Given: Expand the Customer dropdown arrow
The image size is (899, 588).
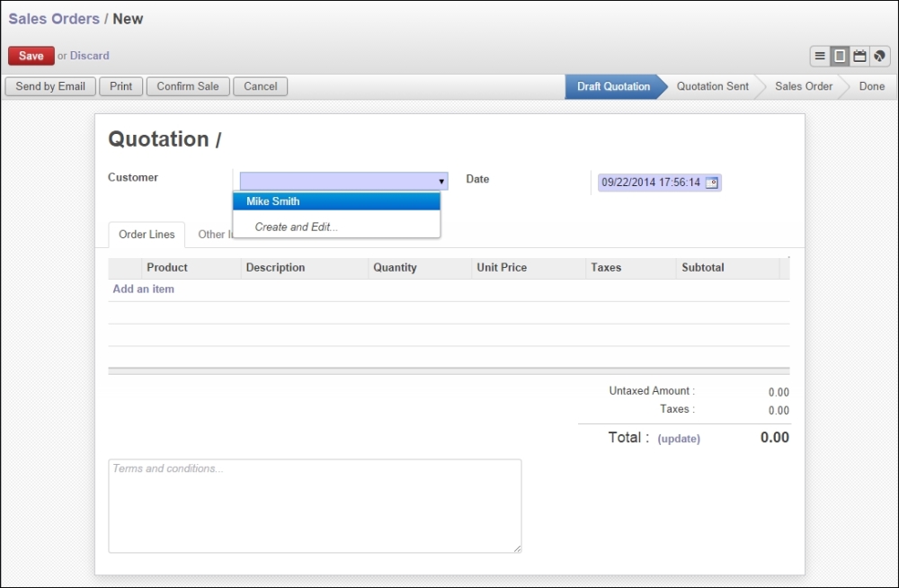Looking at the screenshot, I should click(x=440, y=181).
